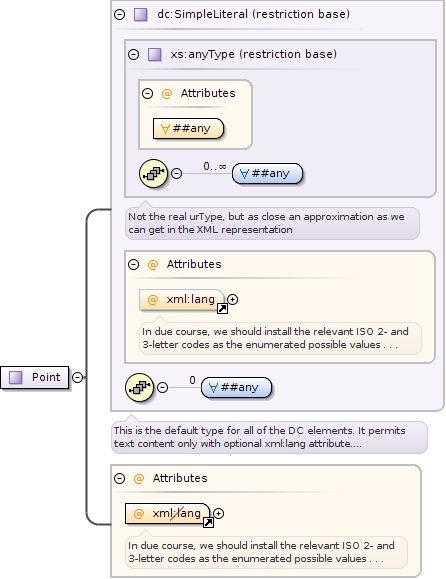Screen dimensions: 446x579
Task: Collapse the middle Attributes section
Action: [x=133, y=264]
